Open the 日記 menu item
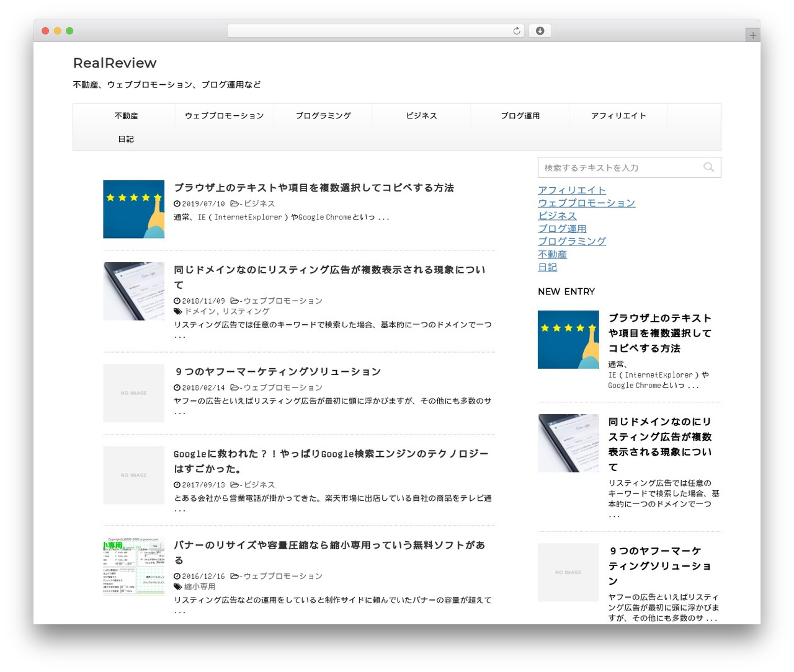 (x=126, y=139)
